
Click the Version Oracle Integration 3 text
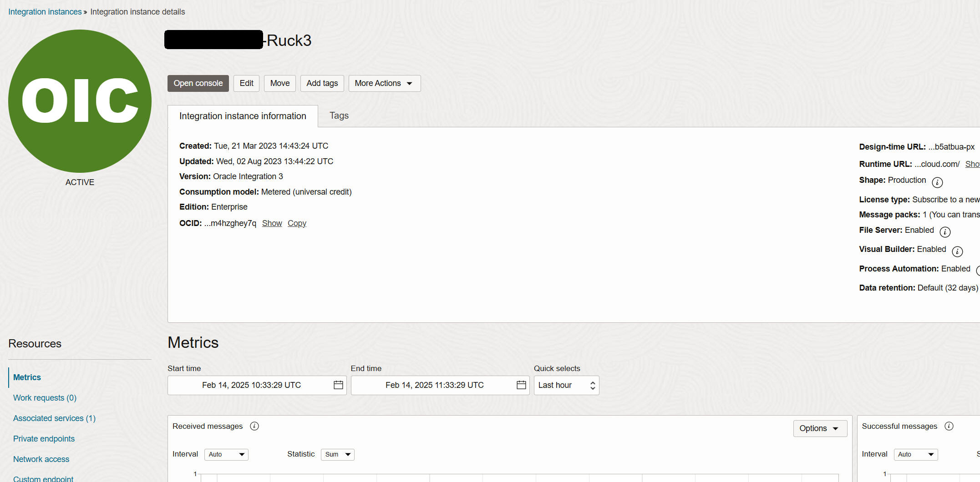[x=231, y=176]
